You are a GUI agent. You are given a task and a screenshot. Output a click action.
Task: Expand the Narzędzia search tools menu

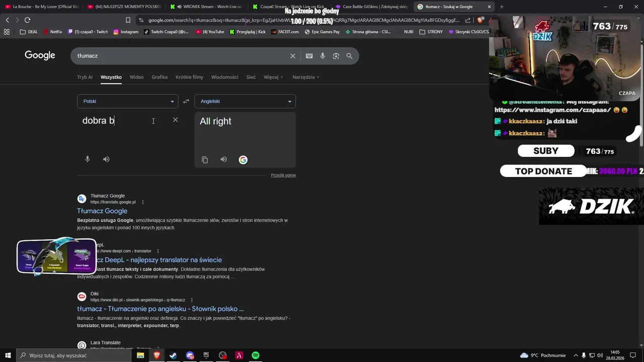point(306,77)
